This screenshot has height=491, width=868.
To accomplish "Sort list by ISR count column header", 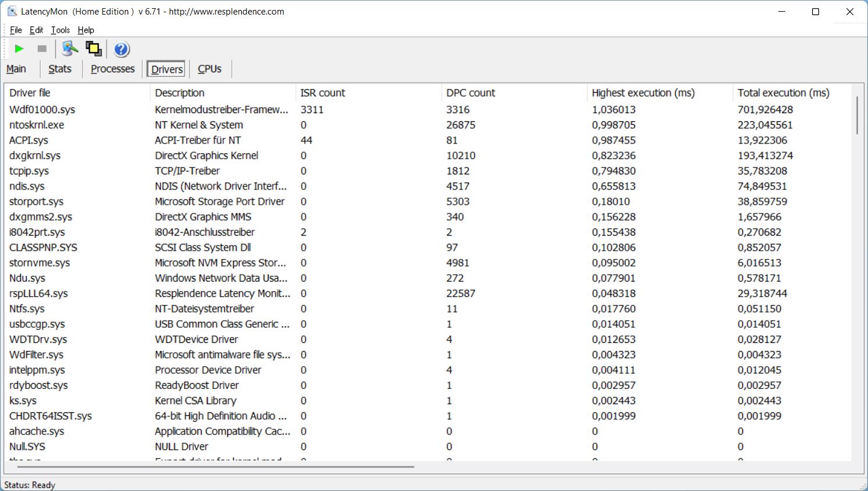I will pyautogui.click(x=323, y=93).
